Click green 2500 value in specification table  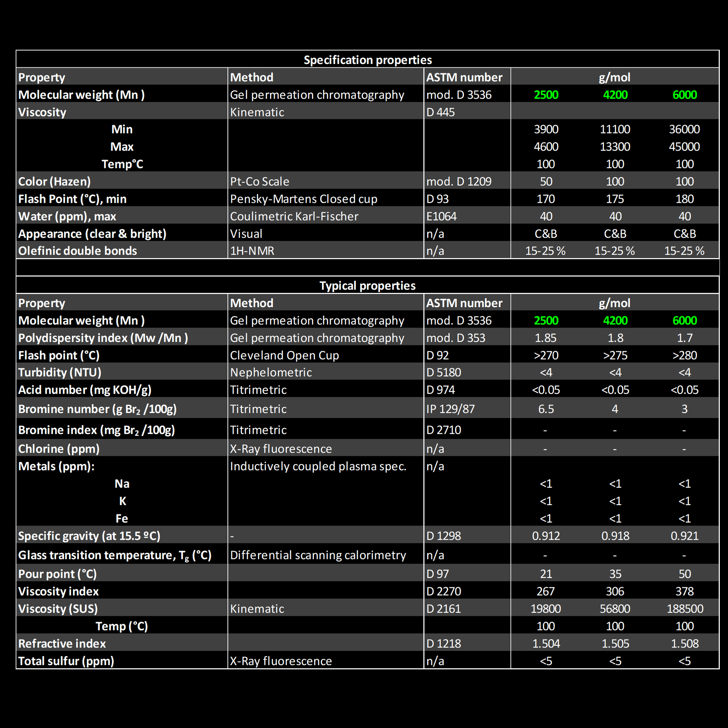(546, 95)
